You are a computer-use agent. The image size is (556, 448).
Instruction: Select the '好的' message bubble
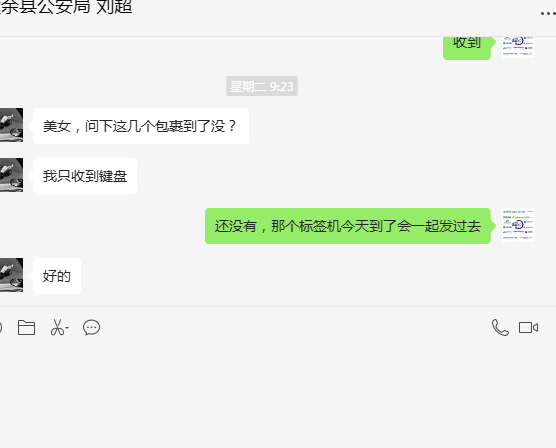click(57, 276)
